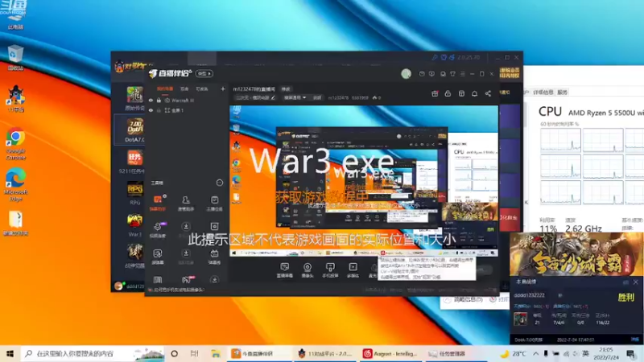Screen dimensions: 644x362
Task: Click the hero portrait in match result
Action: (520, 319)
